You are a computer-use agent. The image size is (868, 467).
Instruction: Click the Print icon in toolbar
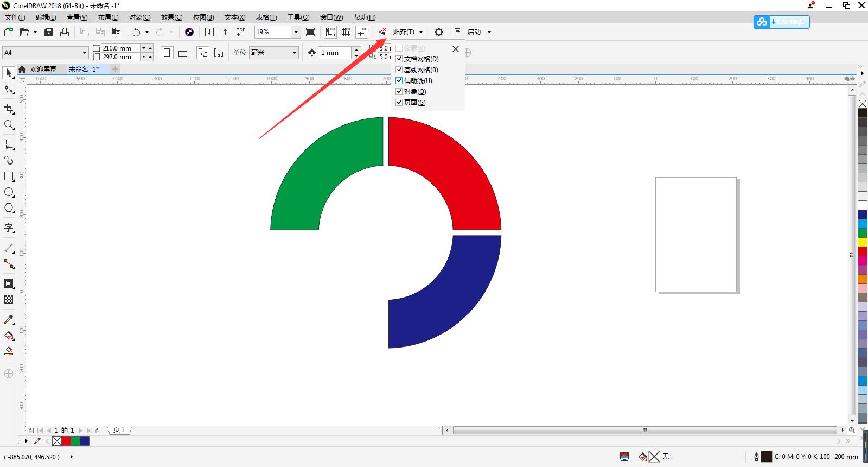coord(65,32)
